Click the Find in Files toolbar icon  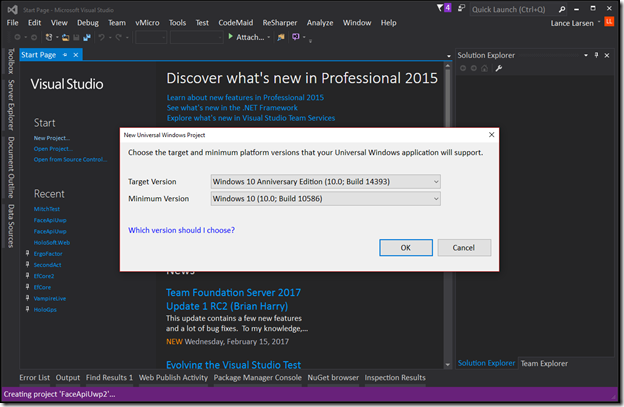(281, 37)
